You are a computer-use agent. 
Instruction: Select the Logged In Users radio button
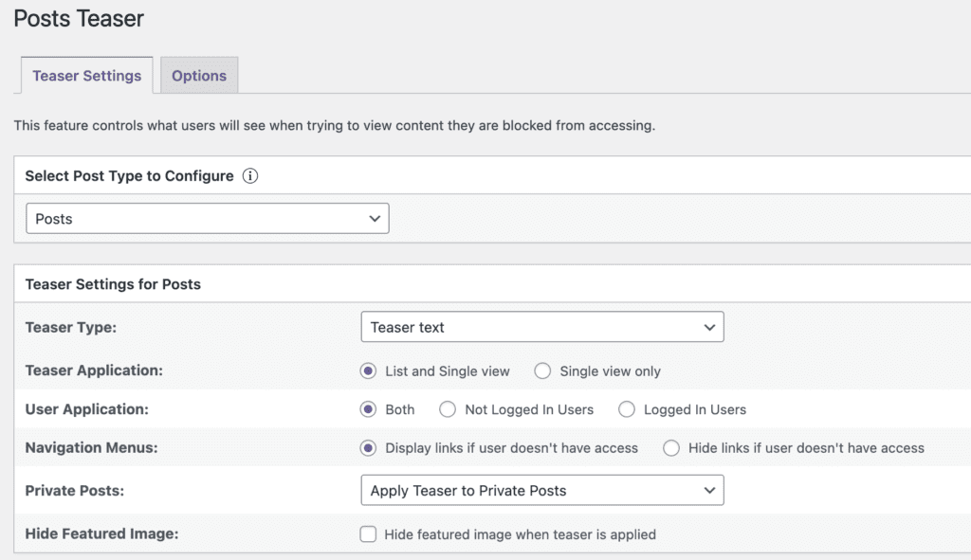point(627,409)
